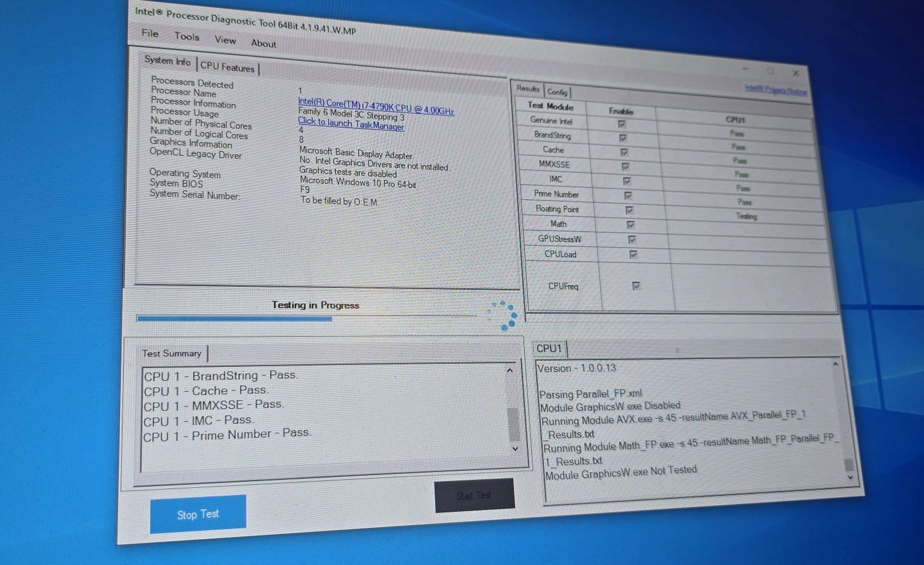Viewport: 924px width, 565px height.
Task: Toggle the CPULoad enable checkbox
Action: [x=633, y=254]
